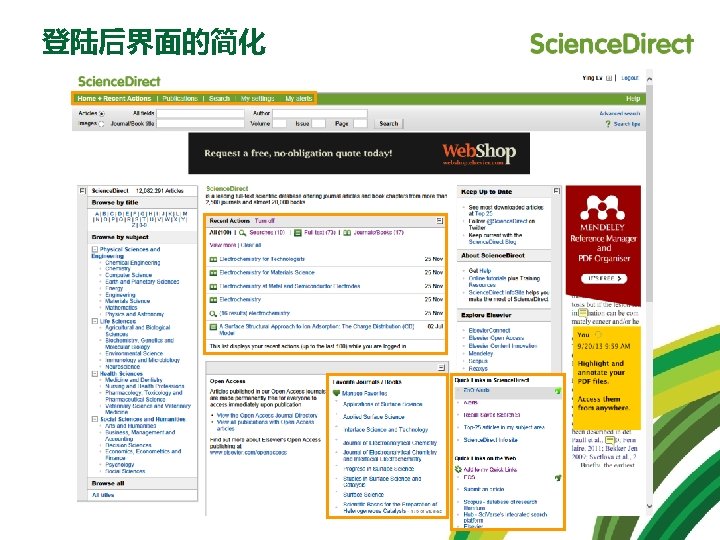Open the Home + Recent Actions tab
Screen dimensions: 720x540
(114, 98)
